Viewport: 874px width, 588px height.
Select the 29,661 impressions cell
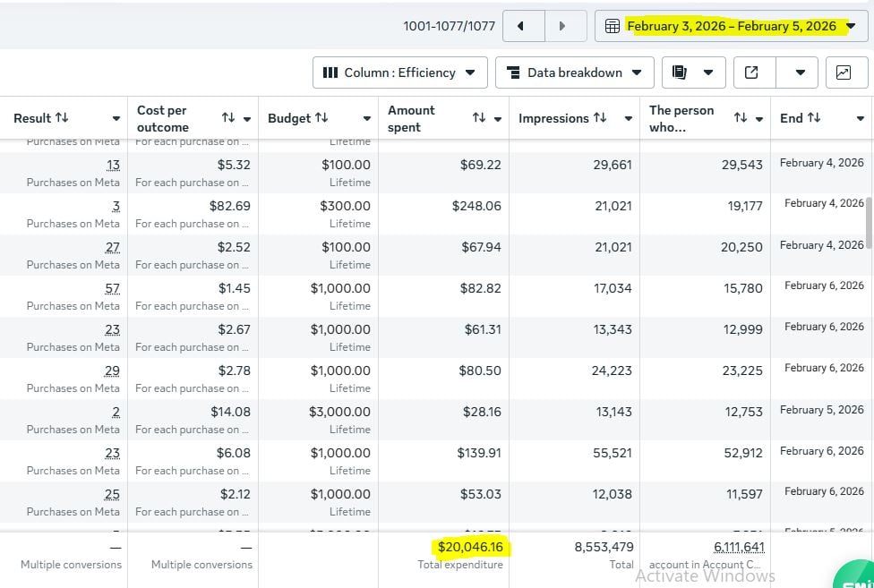(613, 165)
